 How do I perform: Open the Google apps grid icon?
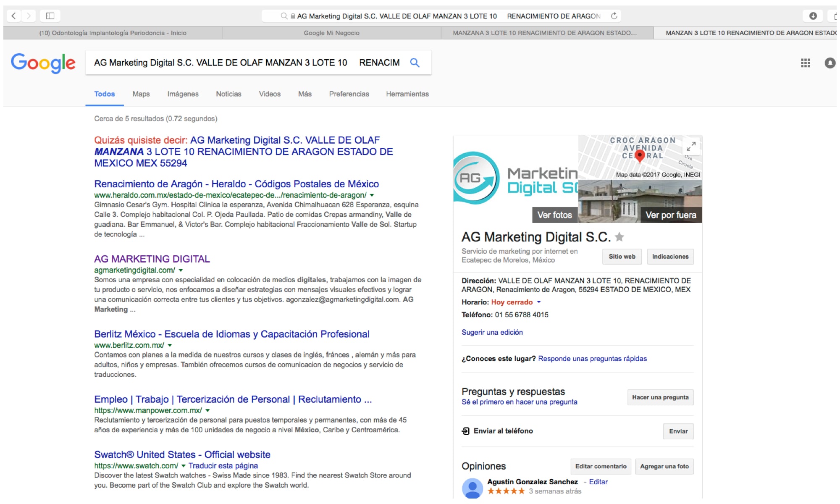click(805, 63)
